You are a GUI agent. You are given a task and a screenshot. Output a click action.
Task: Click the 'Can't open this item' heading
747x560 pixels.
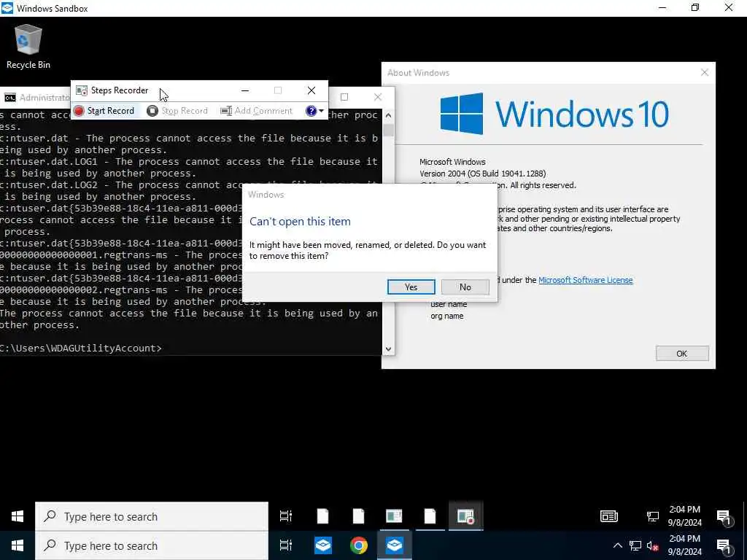click(300, 222)
